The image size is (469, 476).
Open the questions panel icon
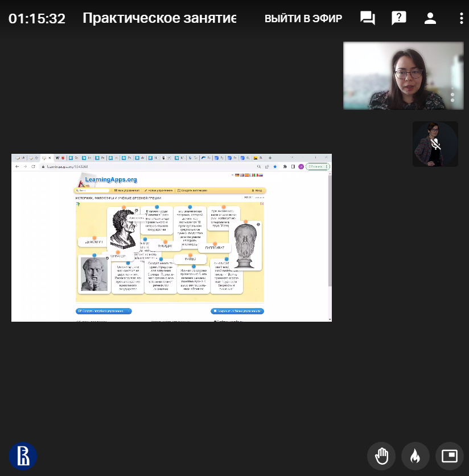(399, 18)
